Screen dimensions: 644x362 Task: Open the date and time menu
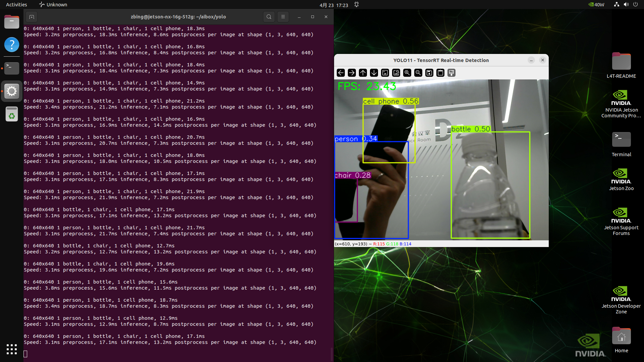pos(333,5)
